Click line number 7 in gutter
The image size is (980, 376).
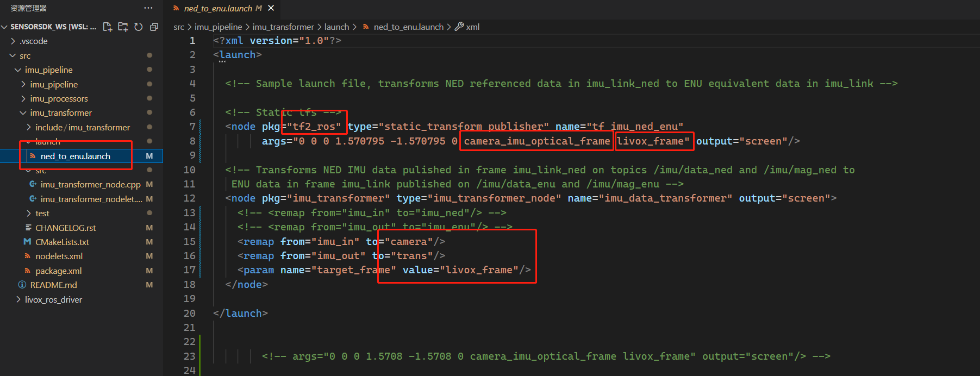[192, 127]
